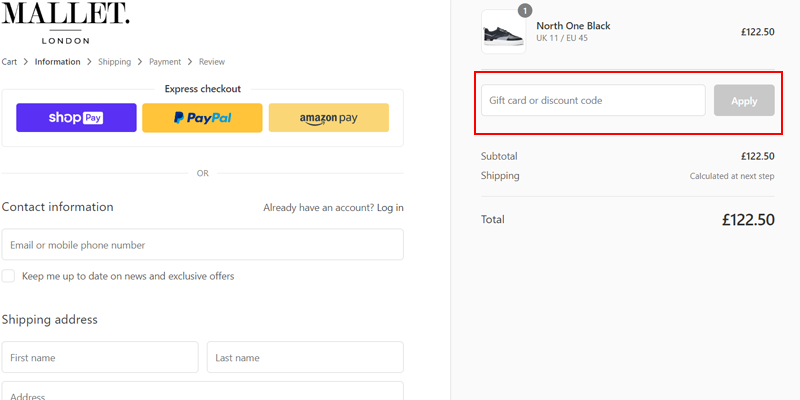Screen dimensions: 800x400
Task: Focus the Gift card or discount code field
Action: click(x=593, y=100)
